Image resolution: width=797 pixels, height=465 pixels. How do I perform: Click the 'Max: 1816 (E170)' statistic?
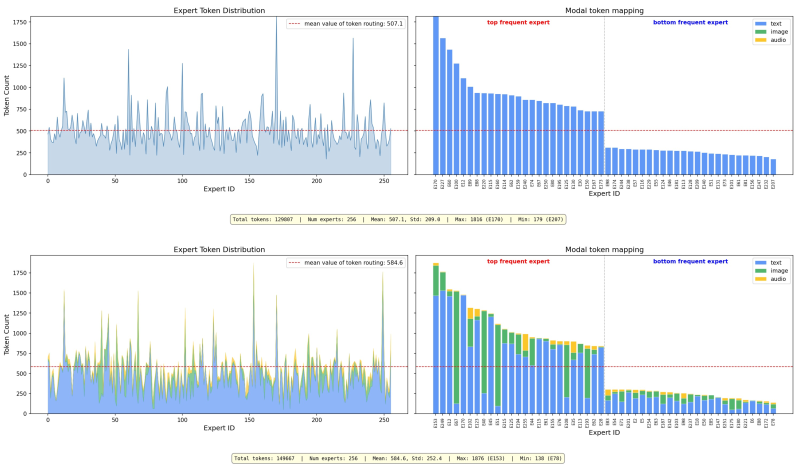479,220
